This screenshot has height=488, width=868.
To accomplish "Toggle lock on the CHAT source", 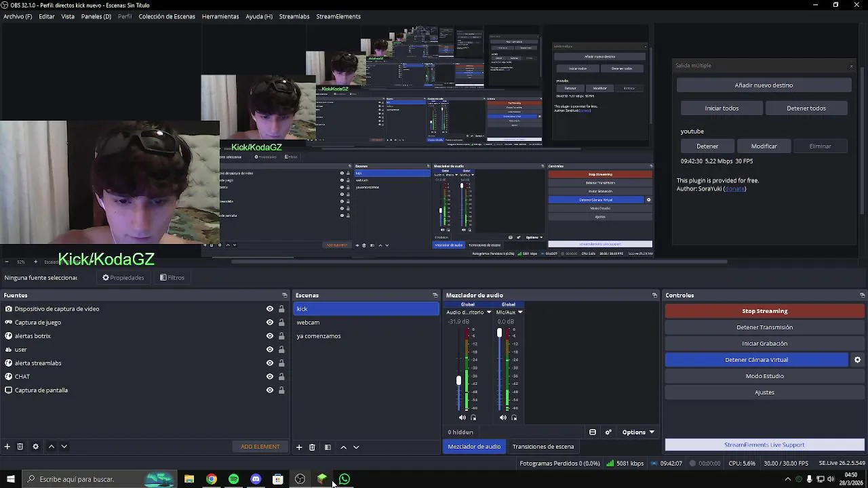I will 281,377.
